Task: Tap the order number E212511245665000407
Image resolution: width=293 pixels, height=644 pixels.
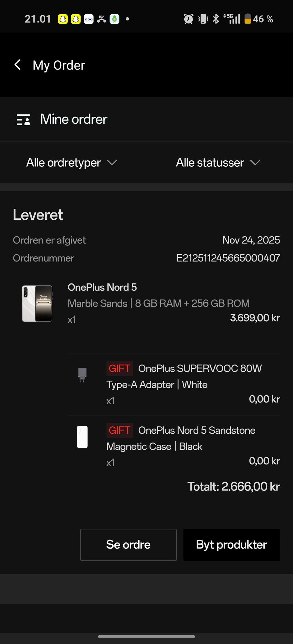Action: click(x=228, y=258)
